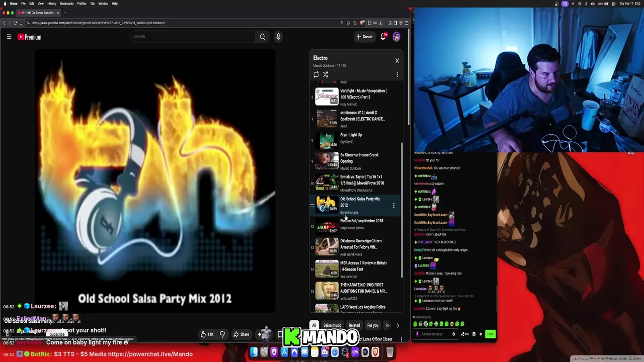Toggle loop playlist in Electro panel
This screenshot has height=362, width=644.
coord(316,74)
